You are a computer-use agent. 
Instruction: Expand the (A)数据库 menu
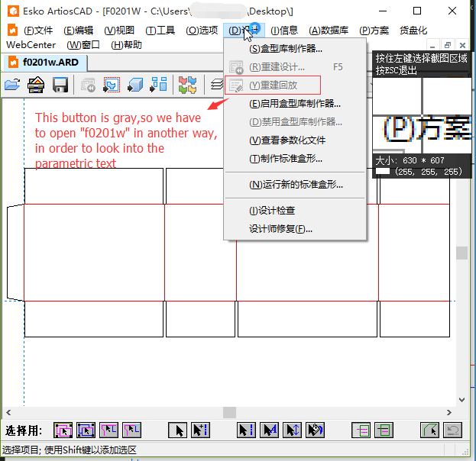(329, 31)
